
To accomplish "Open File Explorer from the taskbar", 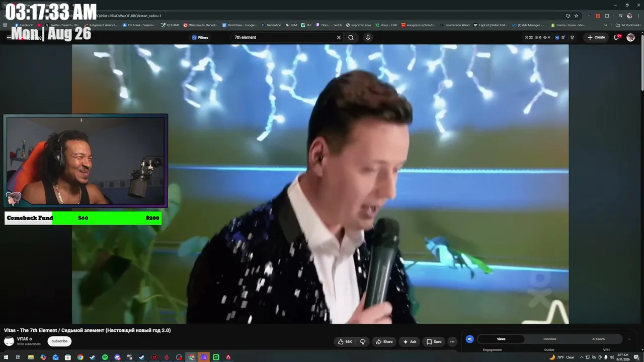I will pos(31,357).
